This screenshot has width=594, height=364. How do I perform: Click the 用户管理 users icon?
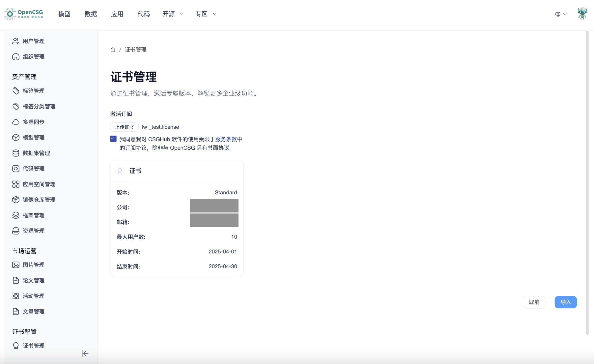pos(16,41)
